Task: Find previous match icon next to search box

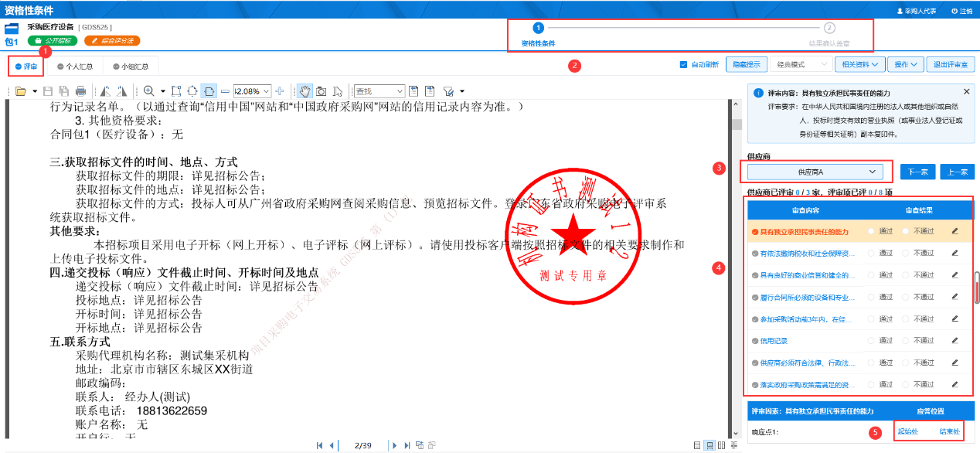Action: (413, 91)
